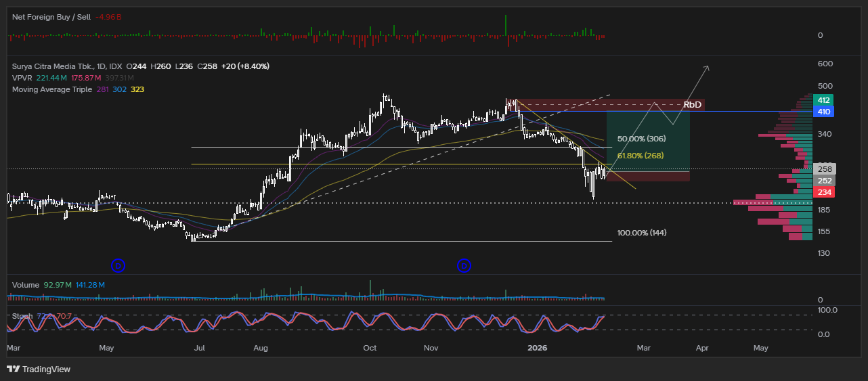Click the 340 price axis level
The height and width of the screenshot is (381, 868).
[x=825, y=135]
